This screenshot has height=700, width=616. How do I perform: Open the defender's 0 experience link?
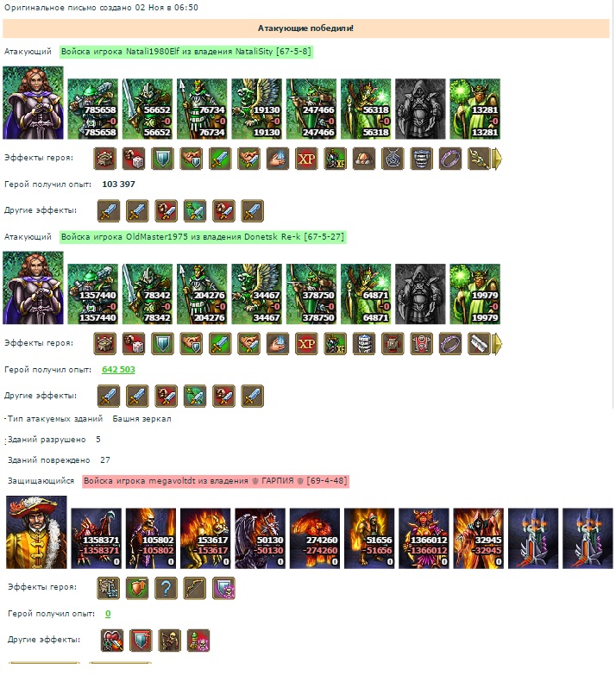tap(108, 614)
